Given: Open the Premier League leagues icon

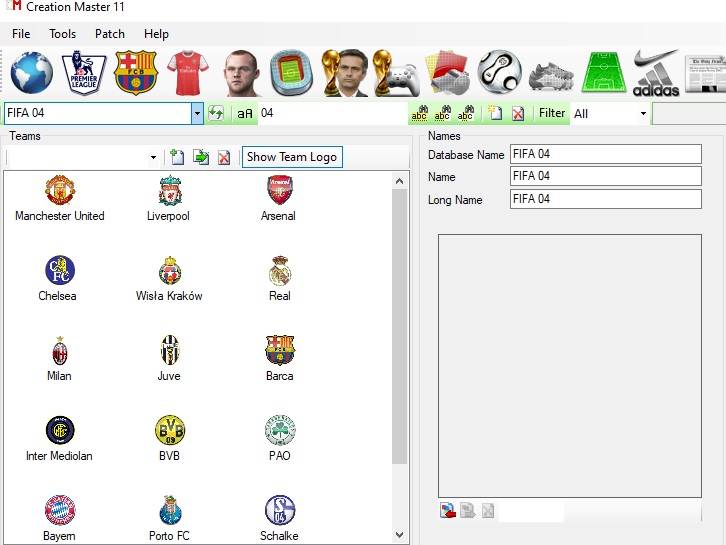Looking at the screenshot, I should pos(84,73).
